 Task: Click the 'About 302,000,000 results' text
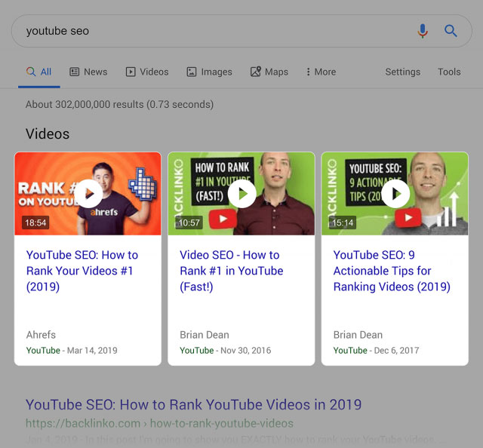[119, 104]
